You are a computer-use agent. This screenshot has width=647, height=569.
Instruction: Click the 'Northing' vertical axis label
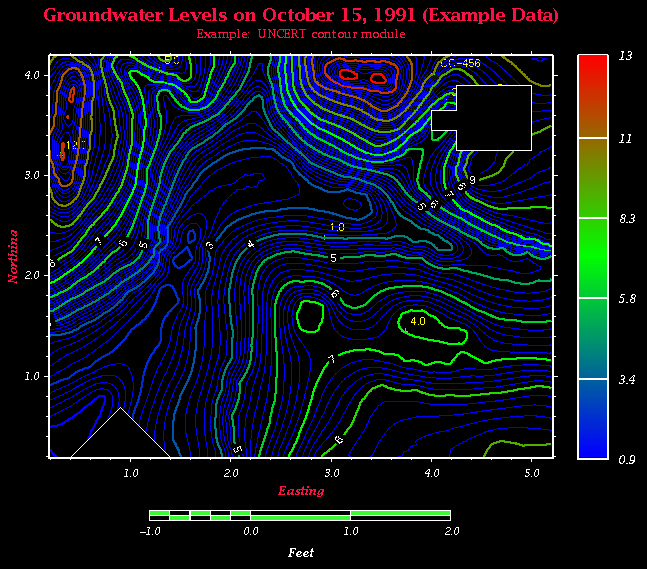(14, 256)
